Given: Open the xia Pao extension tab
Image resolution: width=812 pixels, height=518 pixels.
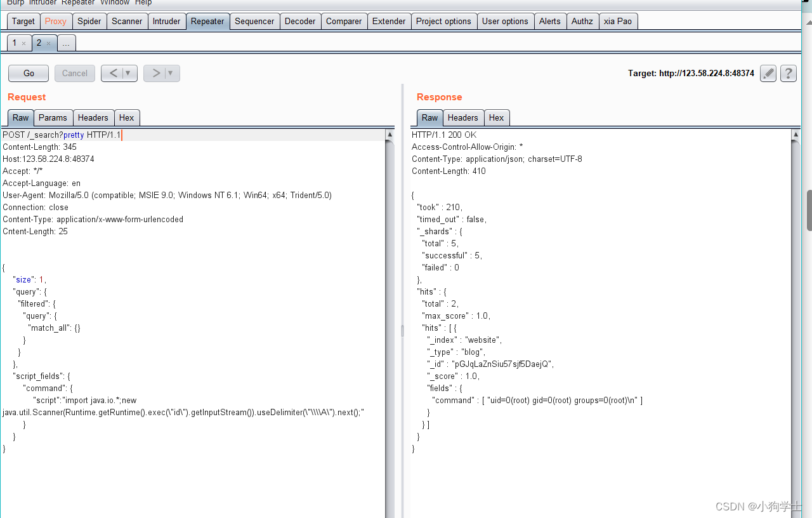Looking at the screenshot, I should [x=618, y=21].
